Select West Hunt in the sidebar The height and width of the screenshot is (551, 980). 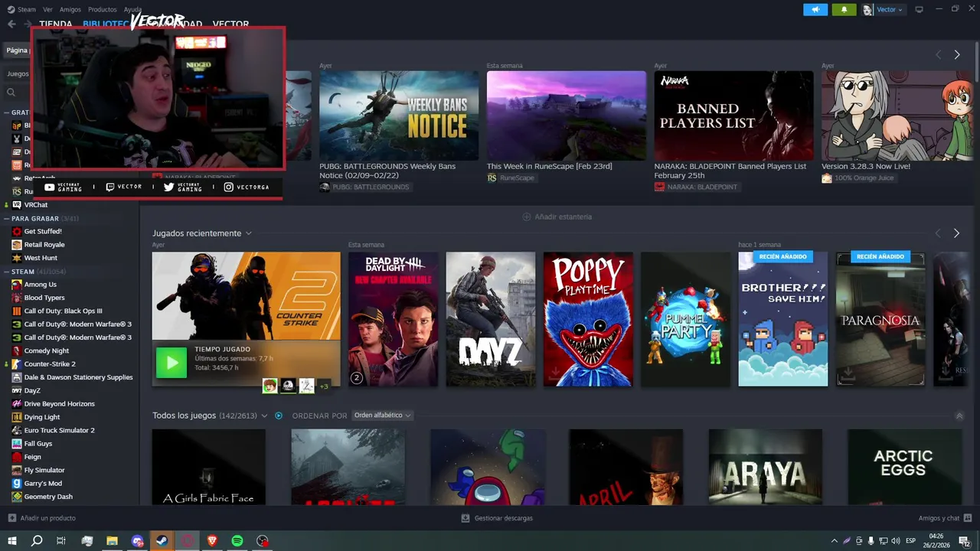click(41, 258)
